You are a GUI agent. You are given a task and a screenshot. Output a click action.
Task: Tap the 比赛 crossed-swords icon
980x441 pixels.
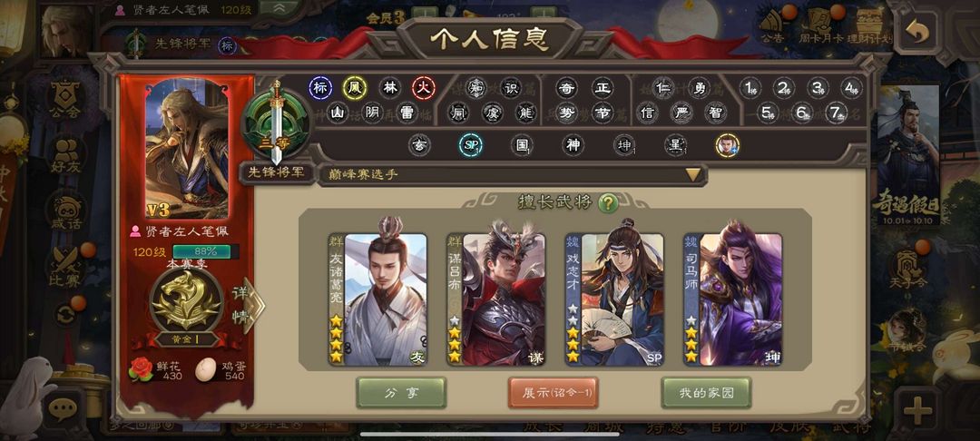coord(65,268)
